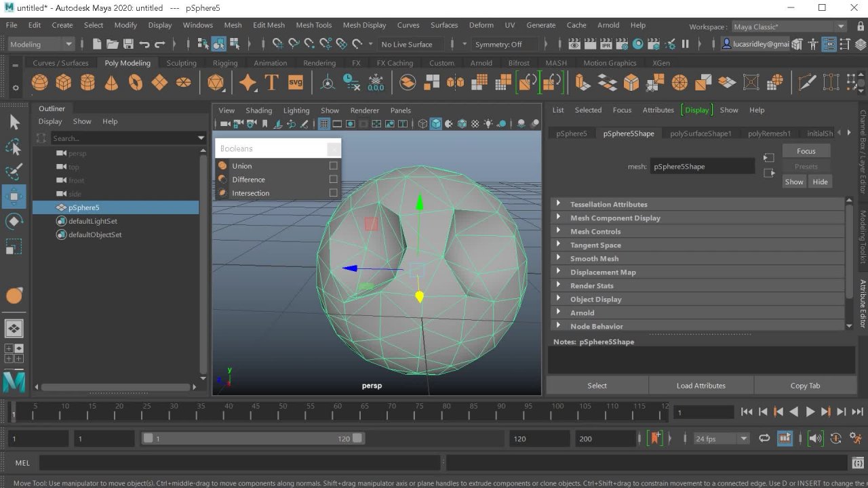Select the SVG tool in the shelf
The image size is (868, 488).
tap(296, 83)
